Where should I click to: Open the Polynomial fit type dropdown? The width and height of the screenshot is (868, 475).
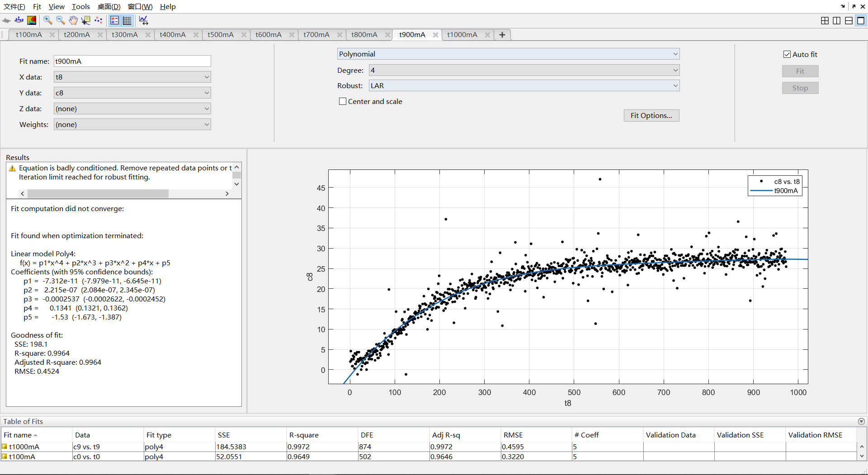[508, 54]
